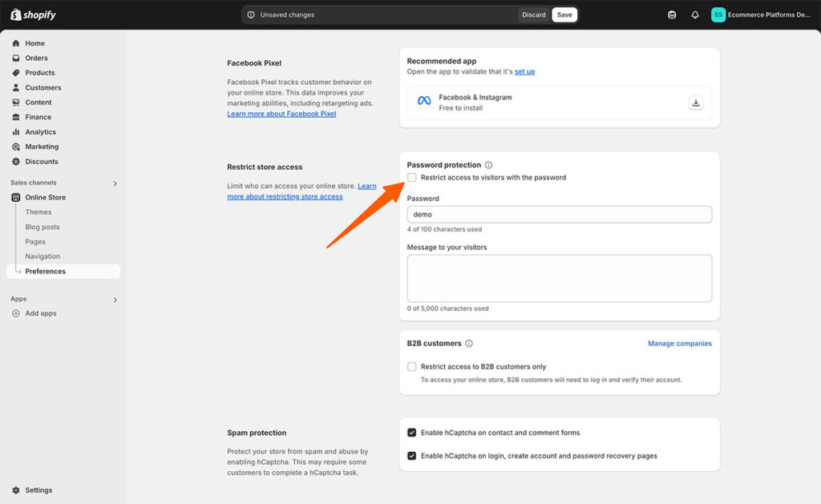Click the download icon for Facebook & Instagram
This screenshot has width=821, height=504.
pyautogui.click(x=695, y=103)
